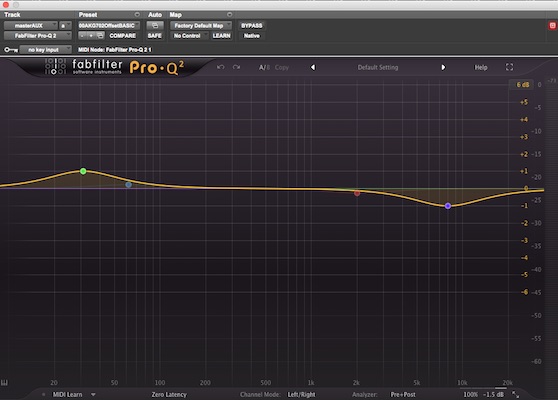
Task: Open the preset dropdown showing 00AKG702OffsetBASIC
Action: point(109,26)
